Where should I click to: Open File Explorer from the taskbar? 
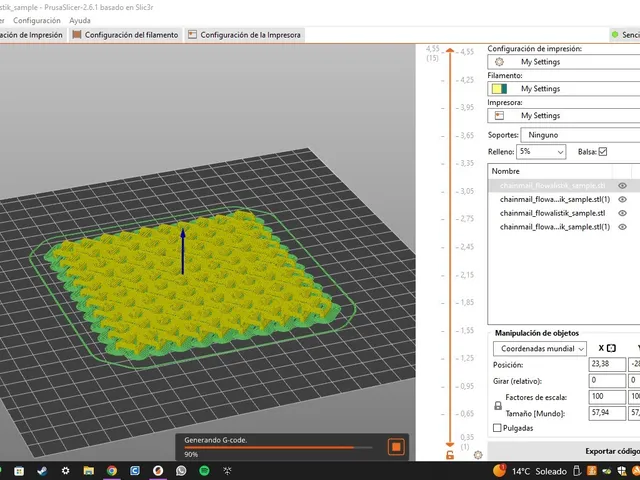tap(89, 471)
